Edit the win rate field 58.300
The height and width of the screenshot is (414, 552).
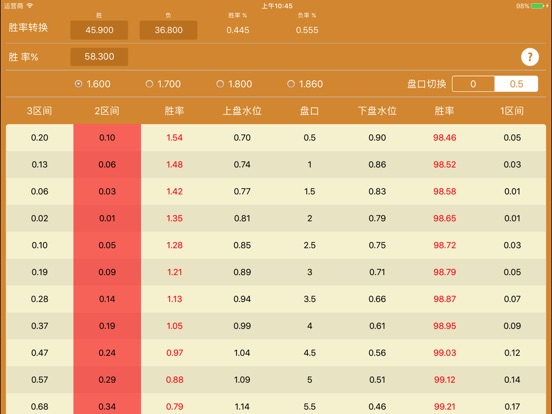[99, 57]
